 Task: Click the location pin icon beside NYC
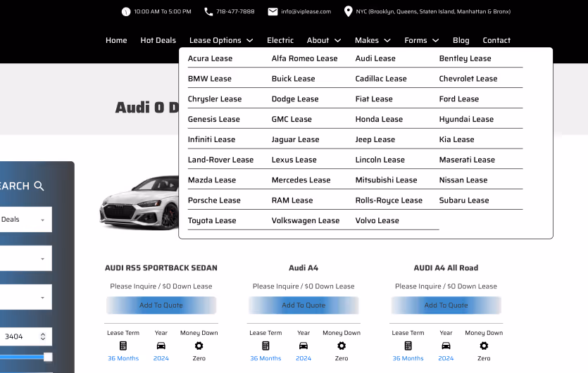(348, 11)
